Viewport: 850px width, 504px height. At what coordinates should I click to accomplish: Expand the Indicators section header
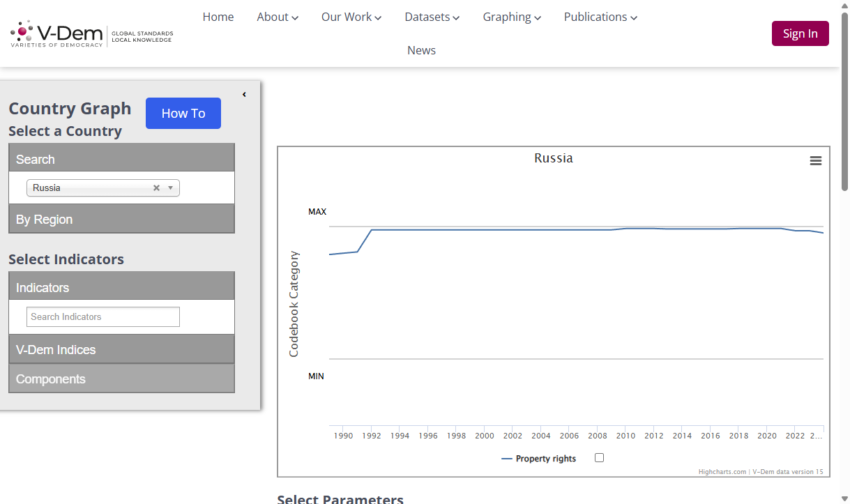(121, 287)
